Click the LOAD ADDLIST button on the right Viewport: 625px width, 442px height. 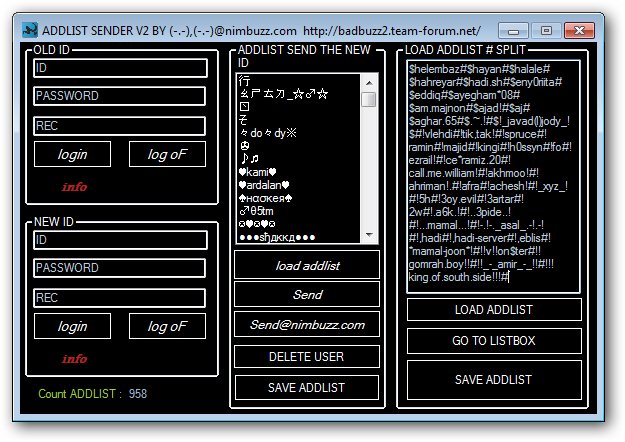tap(494, 310)
